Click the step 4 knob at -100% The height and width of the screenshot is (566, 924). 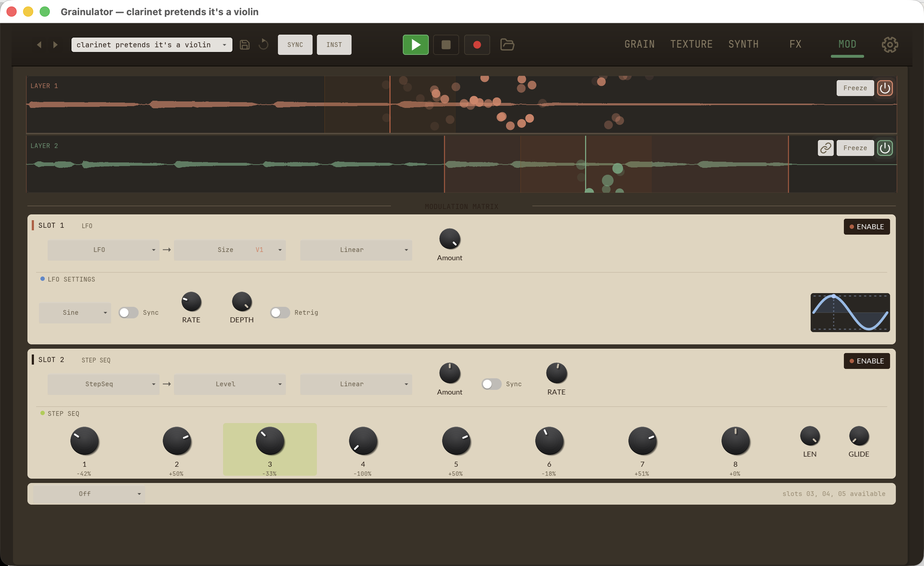(363, 441)
